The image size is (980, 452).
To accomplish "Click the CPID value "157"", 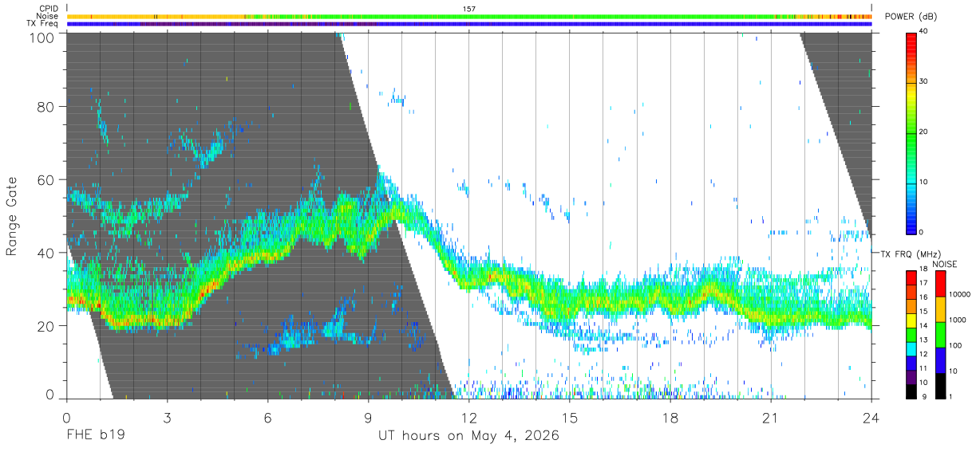I will (x=469, y=9).
